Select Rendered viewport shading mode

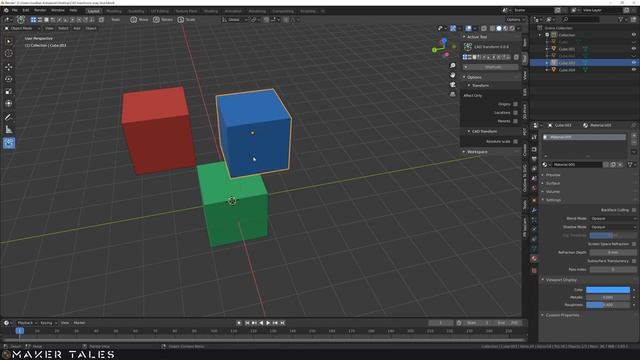pyautogui.click(x=512, y=28)
